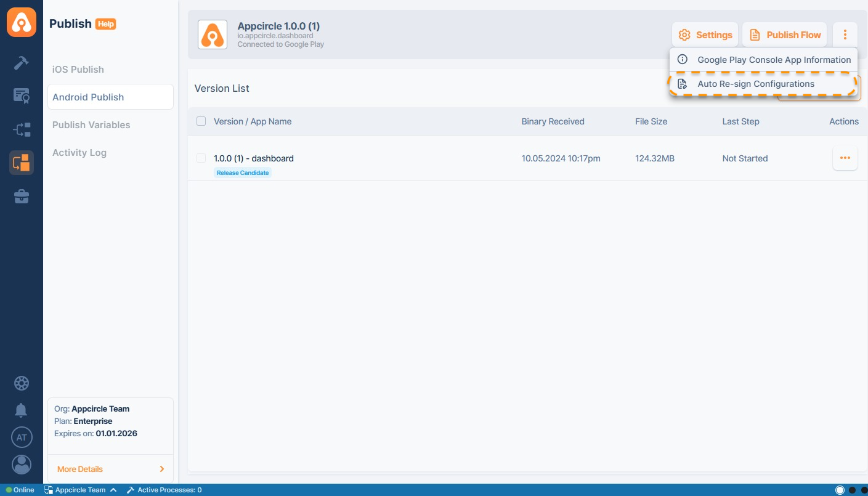Screen dimensions: 868x496
Task: Open the Build module hammer icon
Action: (22, 63)
